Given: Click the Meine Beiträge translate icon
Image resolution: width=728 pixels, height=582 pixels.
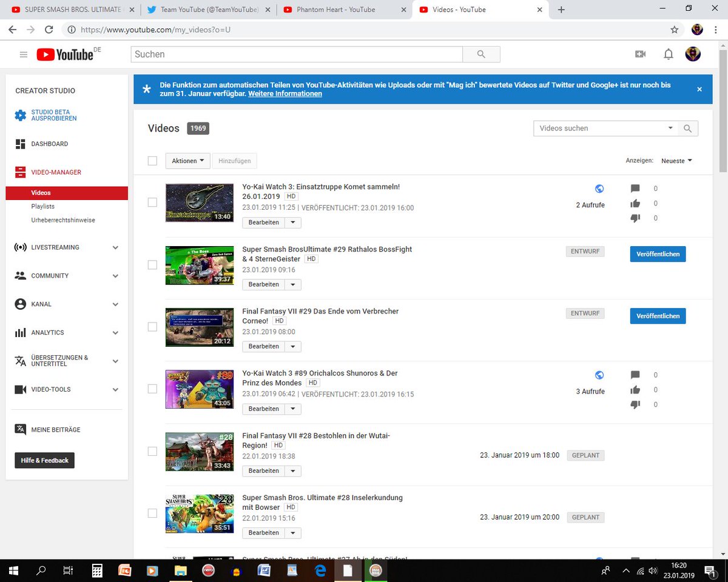Looking at the screenshot, I should 21,429.
